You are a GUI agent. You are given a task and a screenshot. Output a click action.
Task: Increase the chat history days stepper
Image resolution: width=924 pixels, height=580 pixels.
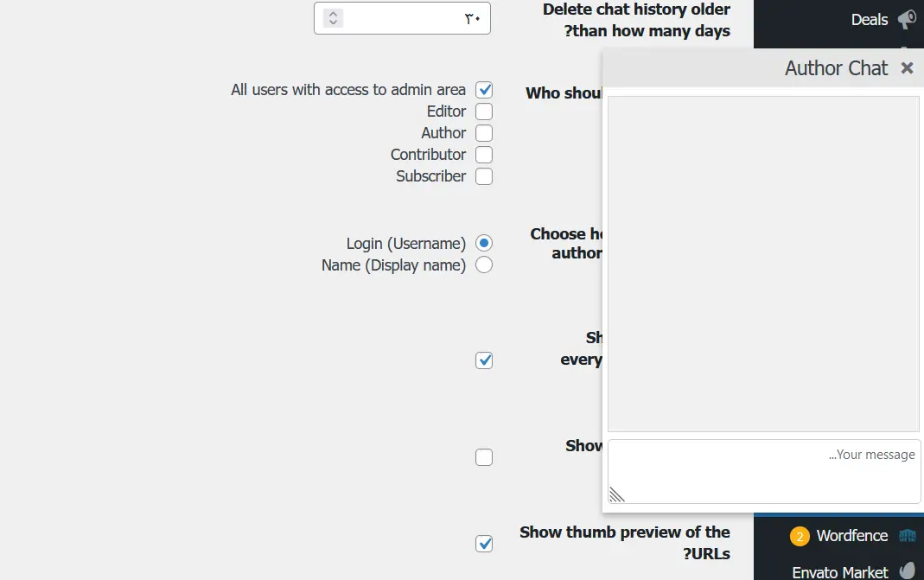[334, 13]
